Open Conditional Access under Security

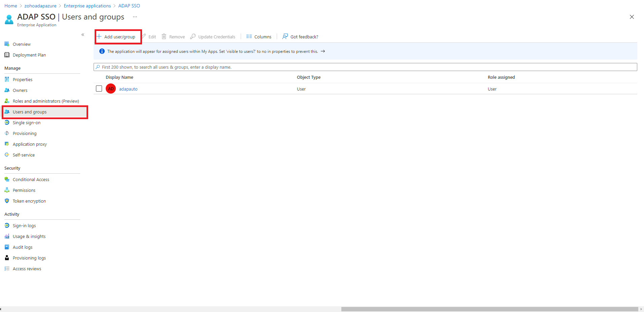point(31,179)
